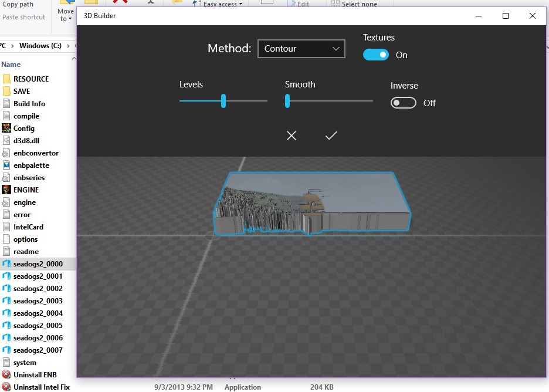Select the seadogs2_0003 file icon

point(6,300)
